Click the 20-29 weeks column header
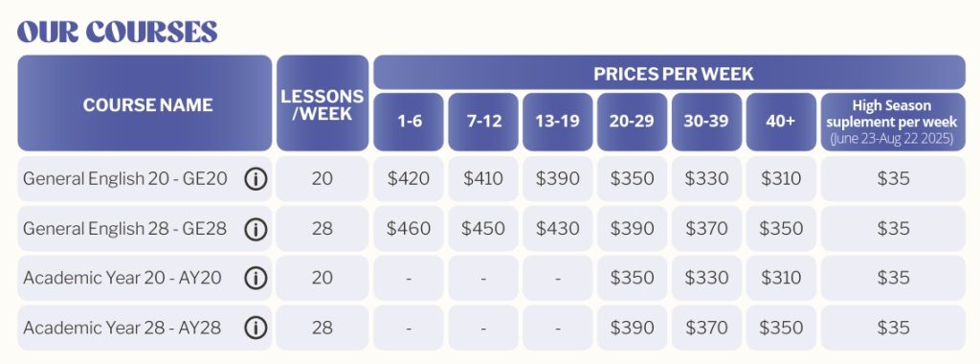This screenshot has width=980, height=364. click(632, 122)
